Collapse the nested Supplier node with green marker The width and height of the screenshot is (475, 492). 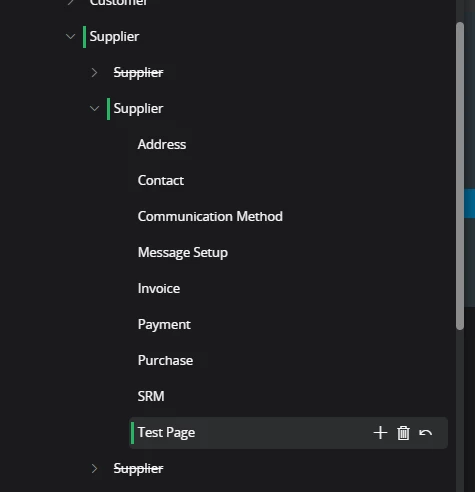click(94, 108)
